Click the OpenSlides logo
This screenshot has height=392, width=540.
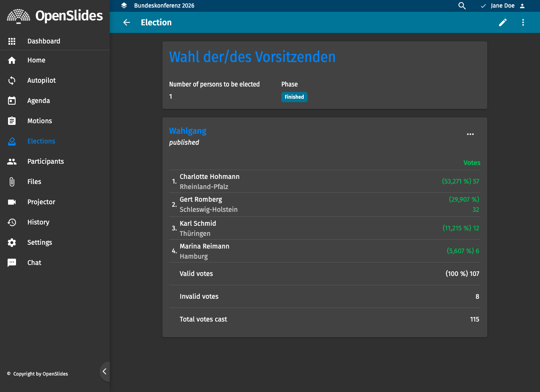55,16
